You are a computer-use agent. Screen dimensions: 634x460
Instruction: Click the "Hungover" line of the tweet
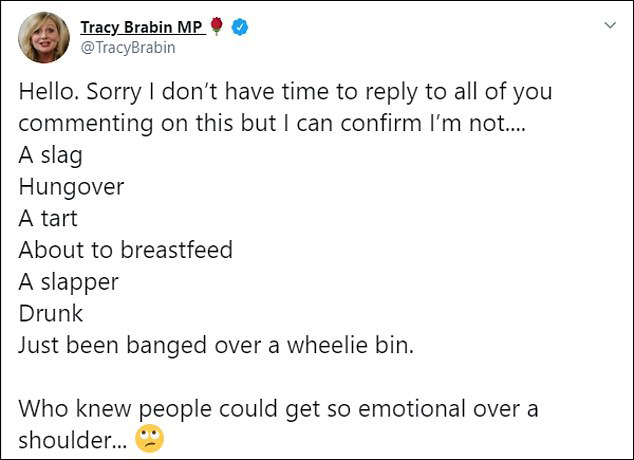tap(72, 187)
